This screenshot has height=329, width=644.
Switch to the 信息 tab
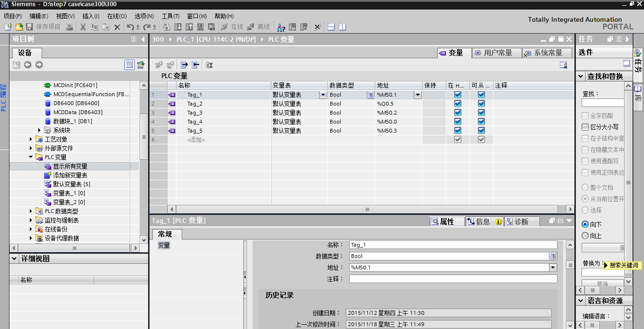[x=484, y=222]
